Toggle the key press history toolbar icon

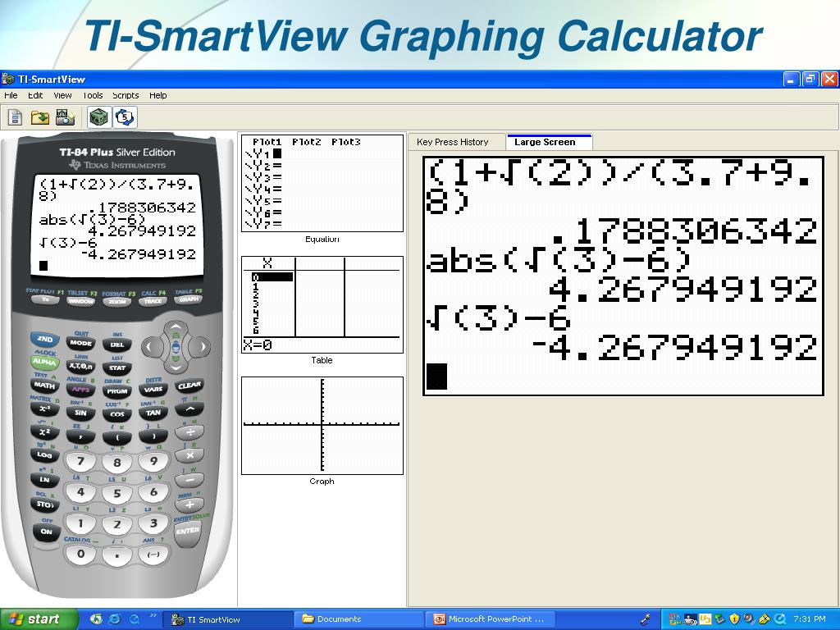pyautogui.click(x=125, y=116)
